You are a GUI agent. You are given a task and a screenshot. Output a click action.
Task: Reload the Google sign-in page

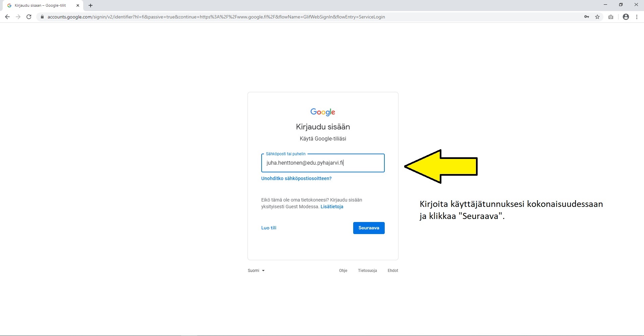[x=29, y=17]
